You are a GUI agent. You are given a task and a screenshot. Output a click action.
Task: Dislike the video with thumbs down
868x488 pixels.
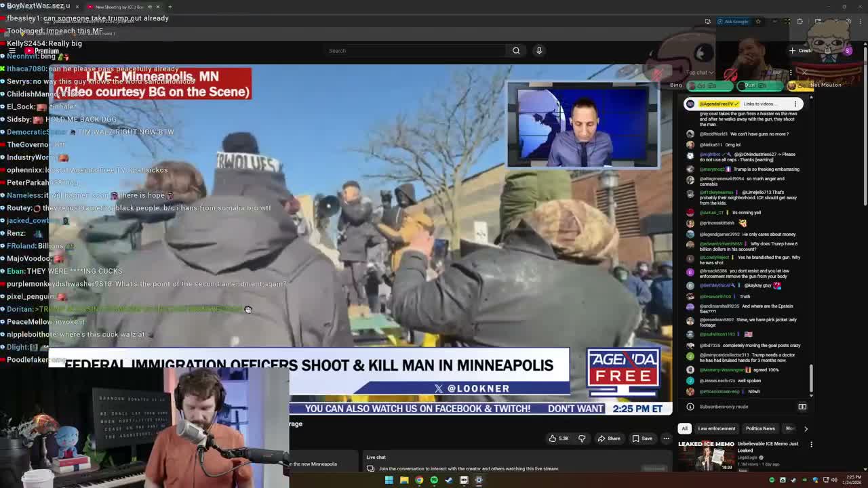[x=582, y=439]
